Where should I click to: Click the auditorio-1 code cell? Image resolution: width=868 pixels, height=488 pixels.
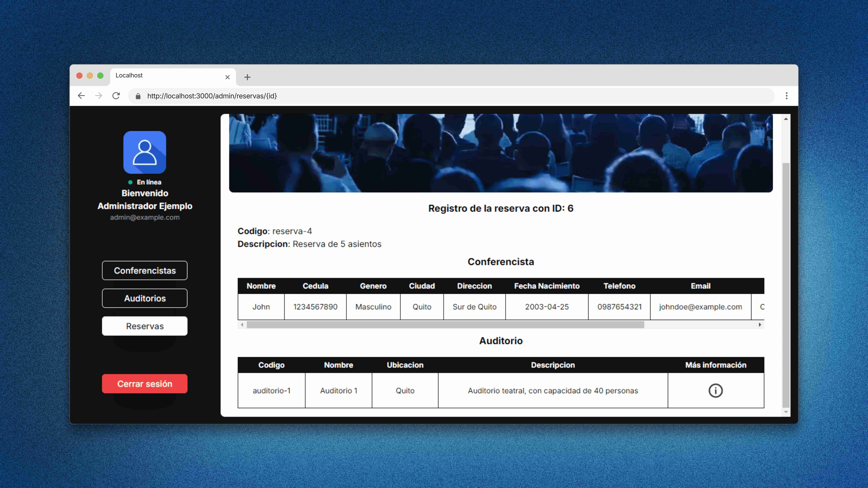click(271, 391)
